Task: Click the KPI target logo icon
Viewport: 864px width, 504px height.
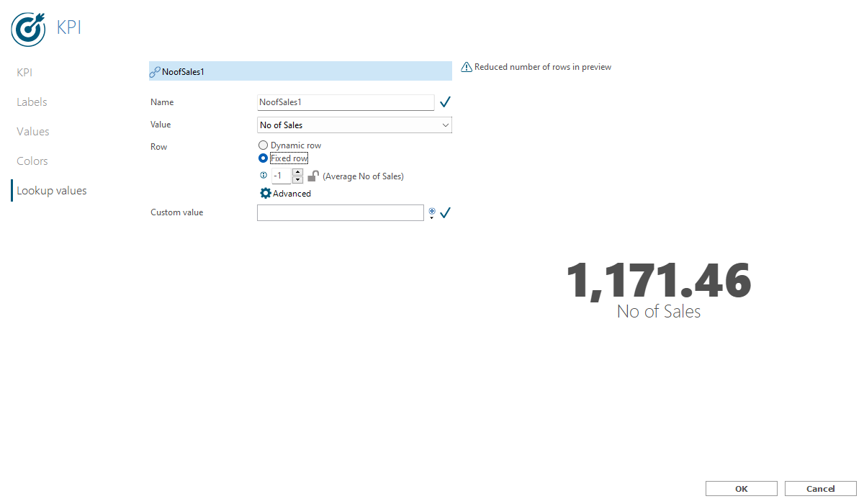Action: click(29, 29)
